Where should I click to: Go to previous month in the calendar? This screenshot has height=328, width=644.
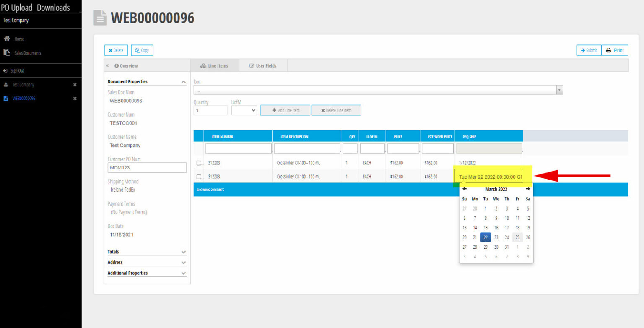(x=465, y=189)
